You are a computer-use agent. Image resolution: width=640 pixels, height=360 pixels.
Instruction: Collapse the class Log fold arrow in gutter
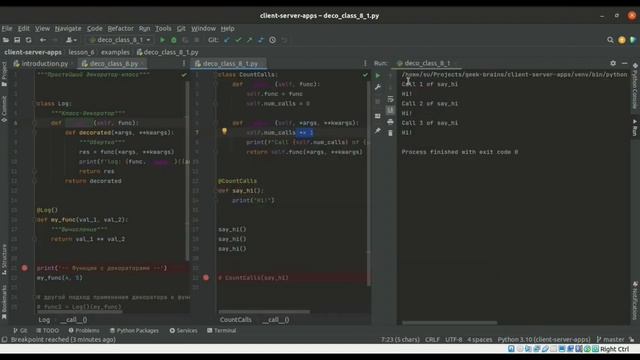coord(34,104)
